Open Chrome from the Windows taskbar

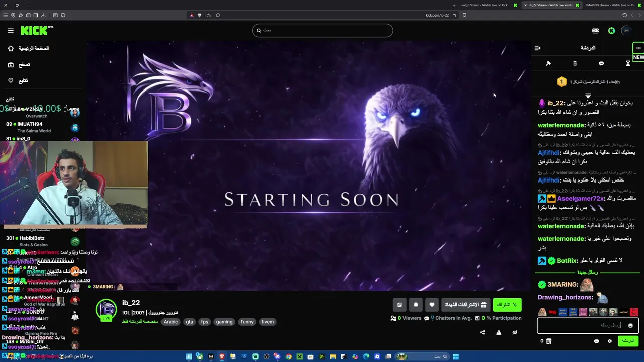[288, 357]
